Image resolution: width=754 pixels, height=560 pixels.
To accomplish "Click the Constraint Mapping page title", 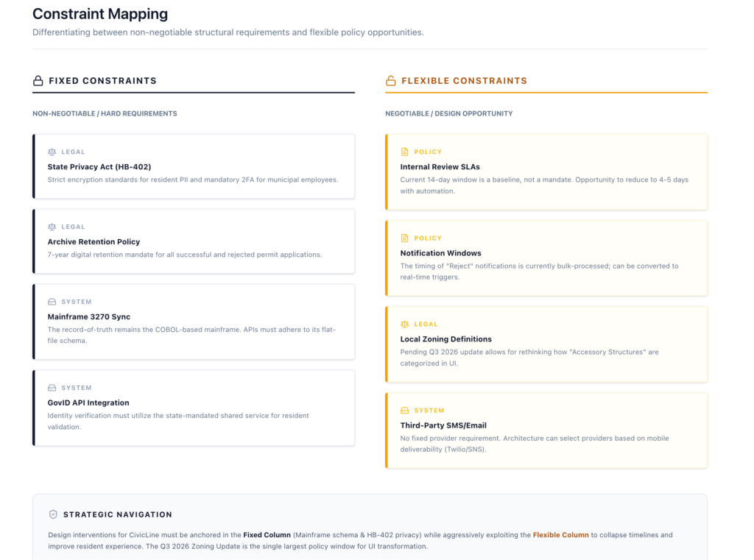I will pyautogui.click(x=100, y=14).
